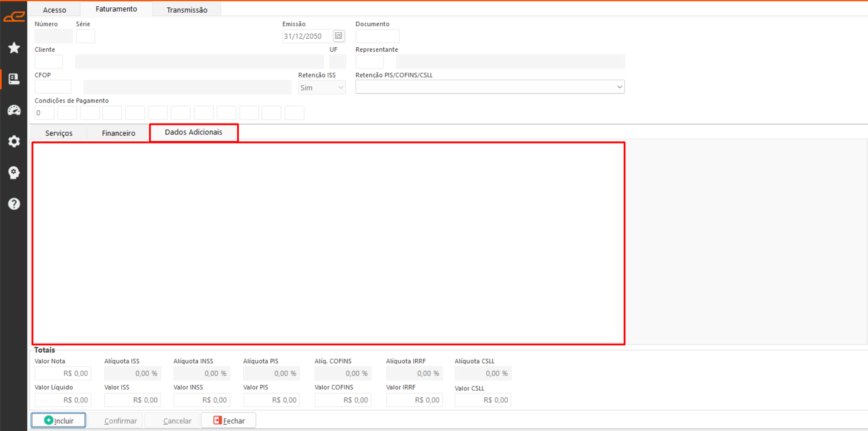Open the dashboard gauge icon
Screen dimensions: 868x431
14,110
